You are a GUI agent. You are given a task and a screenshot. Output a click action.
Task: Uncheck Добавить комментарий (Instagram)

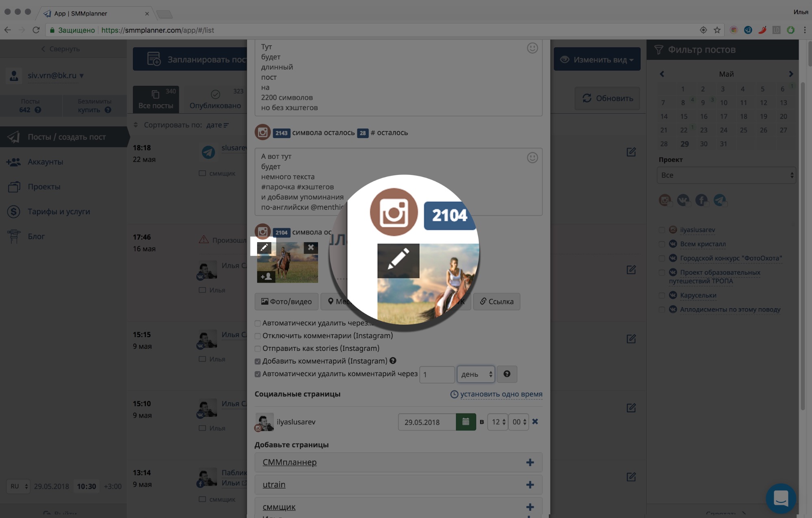point(258,361)
